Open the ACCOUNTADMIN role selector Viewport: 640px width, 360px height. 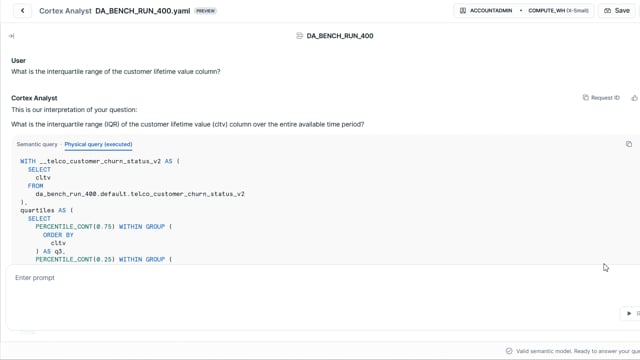pyautogui.click(x=486, y=11)
